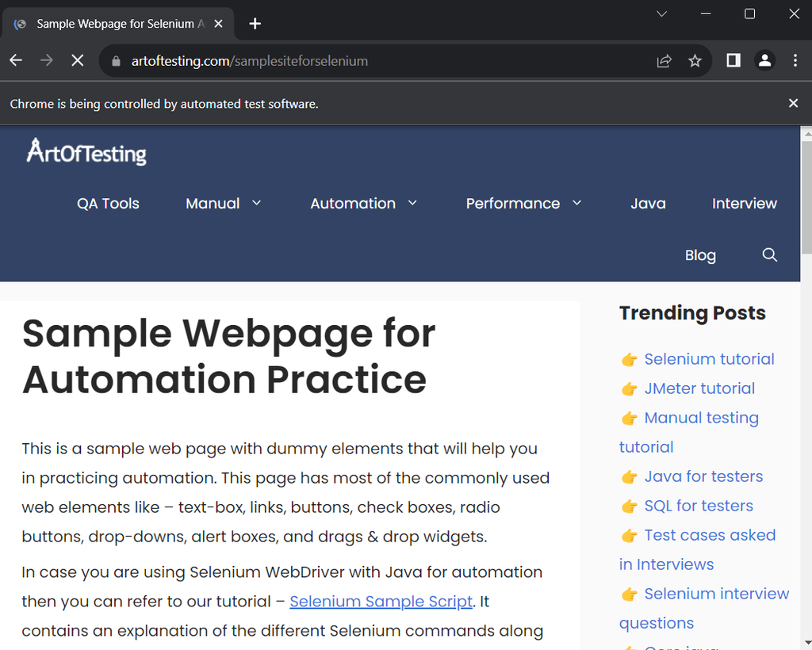Open a new browser tab

point(255,24)
